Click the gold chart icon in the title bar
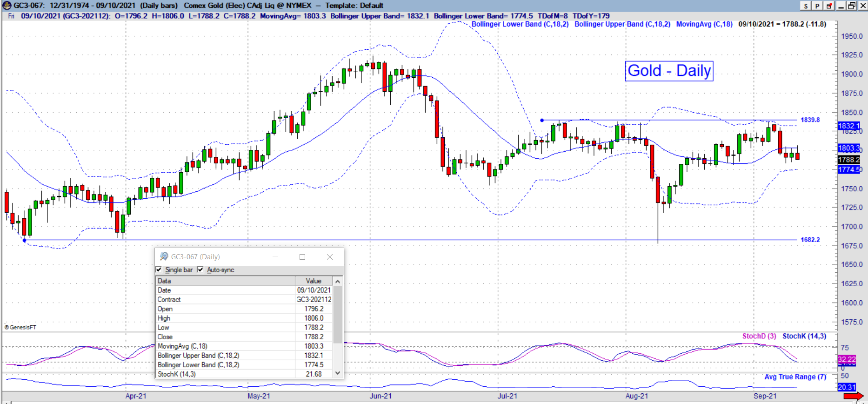 pyautogui.click(x=7, y=6)
